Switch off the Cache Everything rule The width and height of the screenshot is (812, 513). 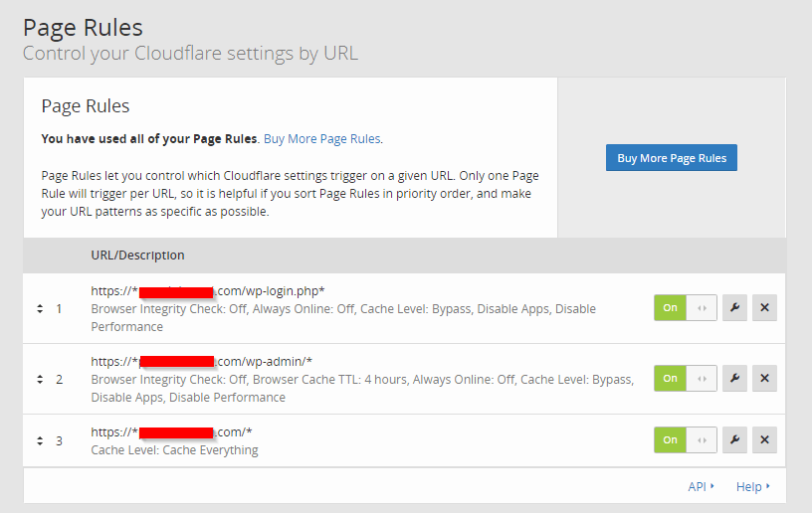point(685,440)
